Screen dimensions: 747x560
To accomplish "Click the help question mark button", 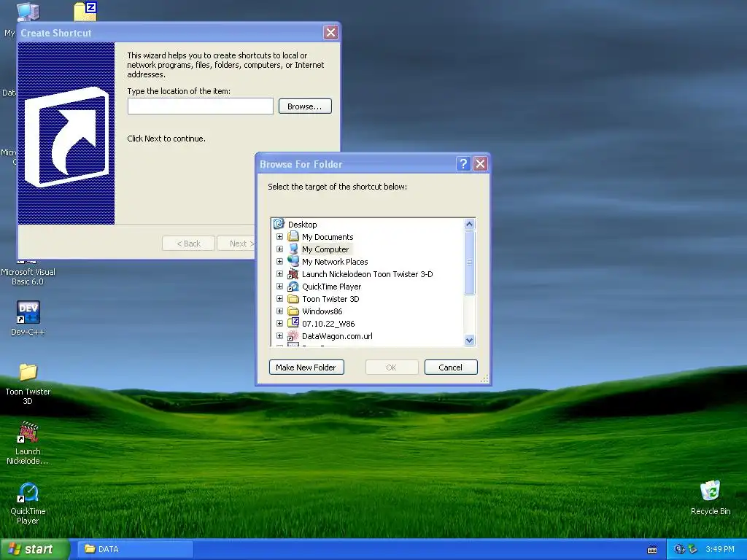I will pyautogui.click(x=463, y=164).
